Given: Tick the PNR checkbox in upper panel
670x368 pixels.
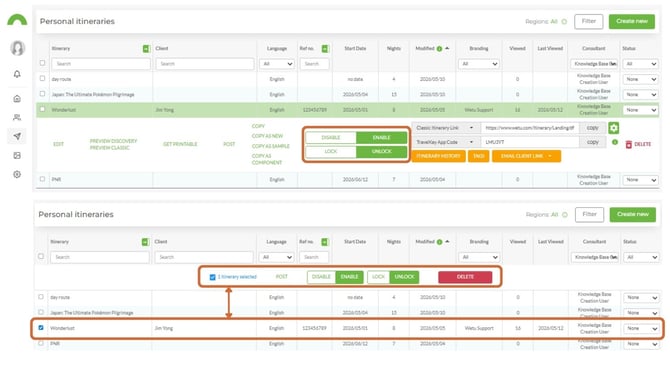Looking at the screenshot, I should (x=42, y=179).
